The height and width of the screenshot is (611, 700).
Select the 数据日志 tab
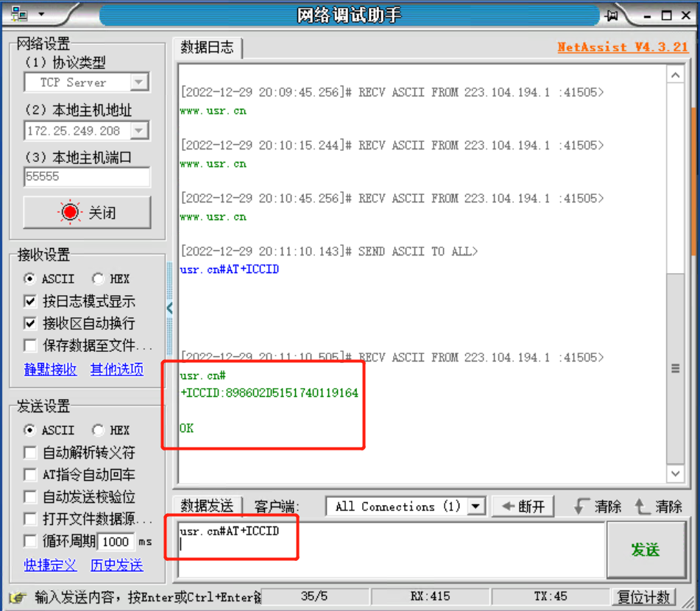[x=207, y=48]
